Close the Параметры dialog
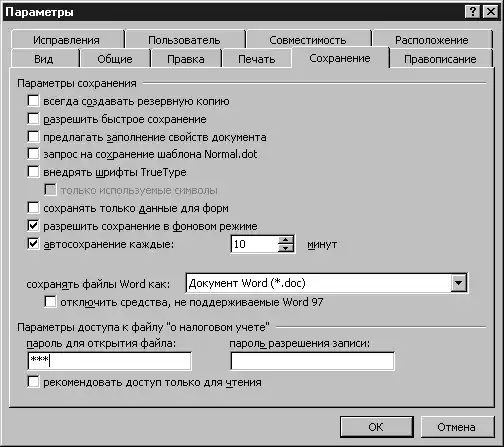 click(491, 12)
